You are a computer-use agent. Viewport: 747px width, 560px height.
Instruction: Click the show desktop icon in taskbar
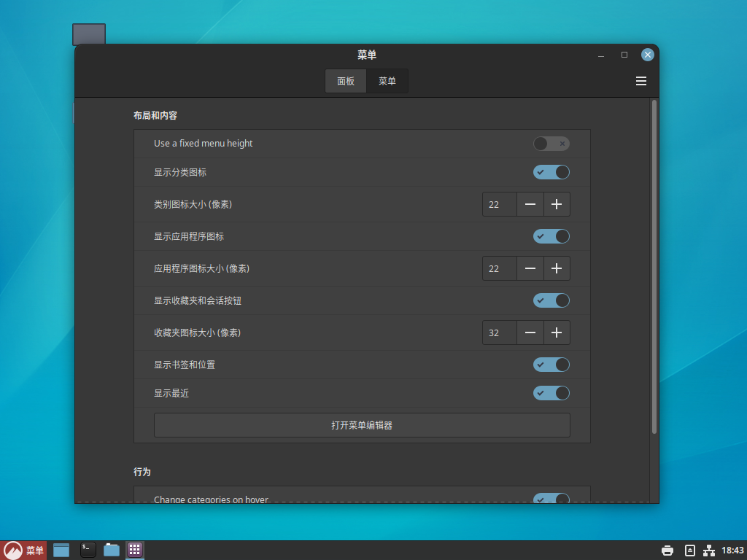(x=61, y=550)
